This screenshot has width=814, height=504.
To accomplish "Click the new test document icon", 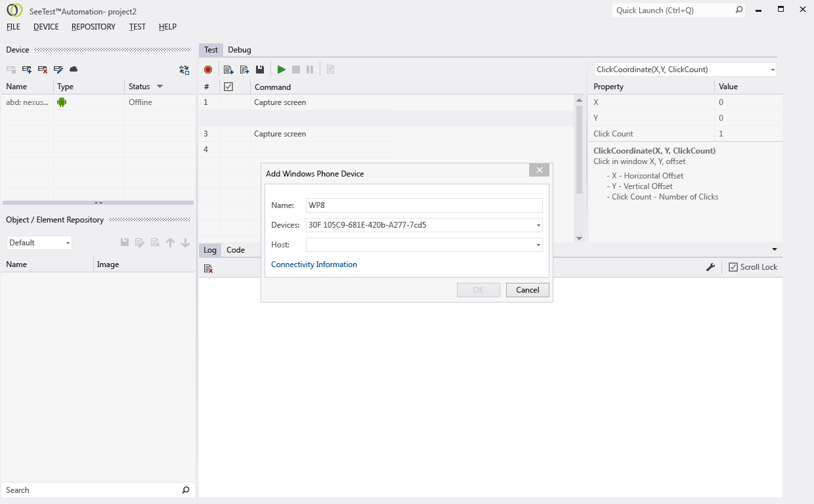I will (x=228, y=70).
